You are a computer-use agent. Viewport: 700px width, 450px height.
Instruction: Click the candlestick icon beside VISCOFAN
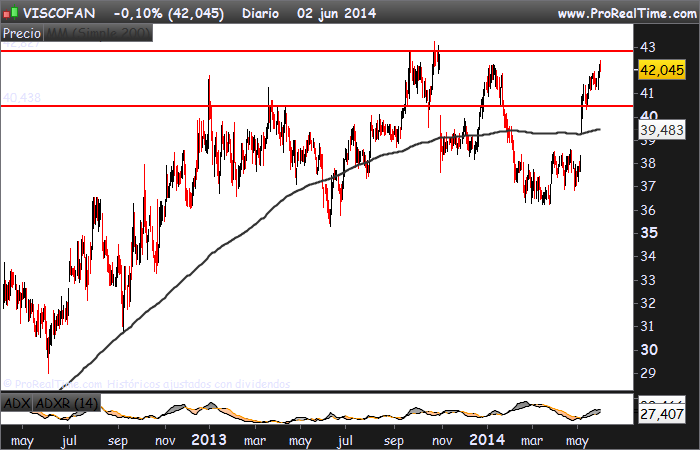coord(11,12)
